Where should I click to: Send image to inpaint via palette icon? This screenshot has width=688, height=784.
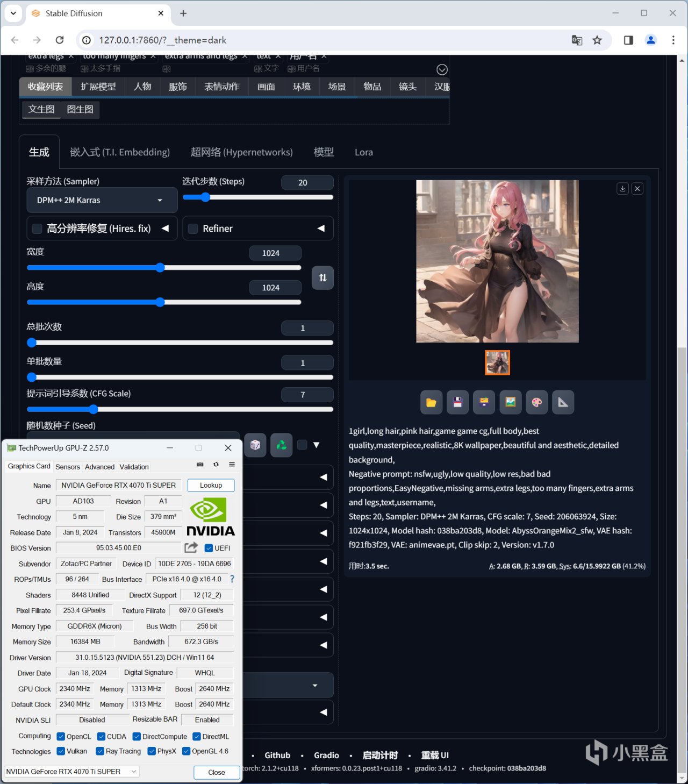(537, 402)
